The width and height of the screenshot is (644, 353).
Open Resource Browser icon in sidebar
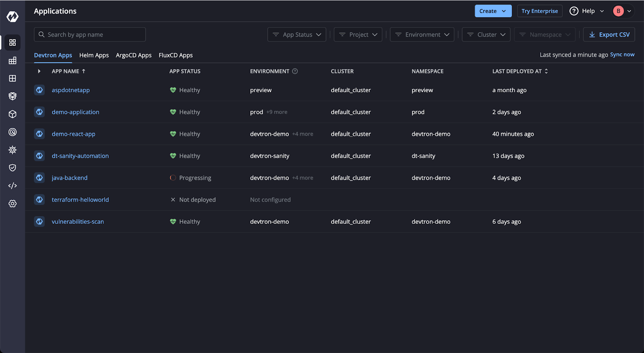[12, 78]
